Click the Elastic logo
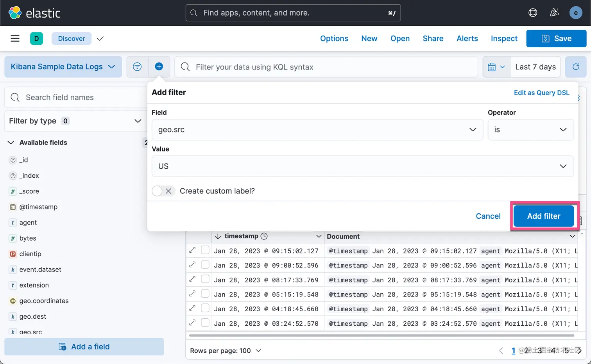 (x=34, y=13)
